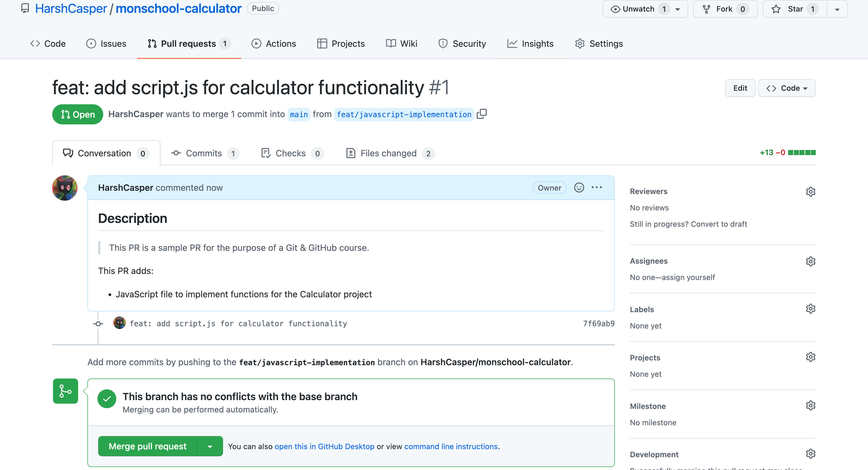Image resolution: width=868 pixels, height=470 pixels.
Task: Click the Owner badge on comment
Action: click(x=550, y=187)
